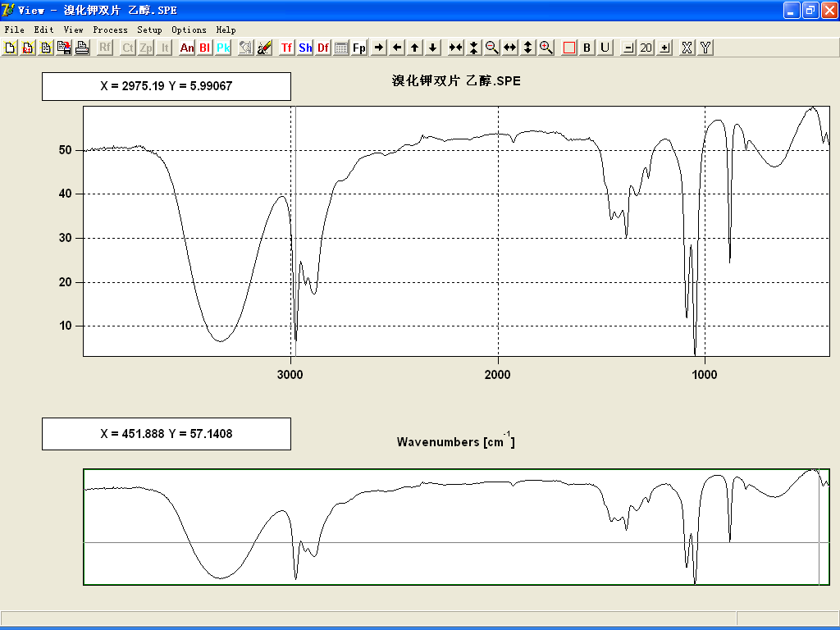Print the spectrum with the printer icon

point(82,48)
